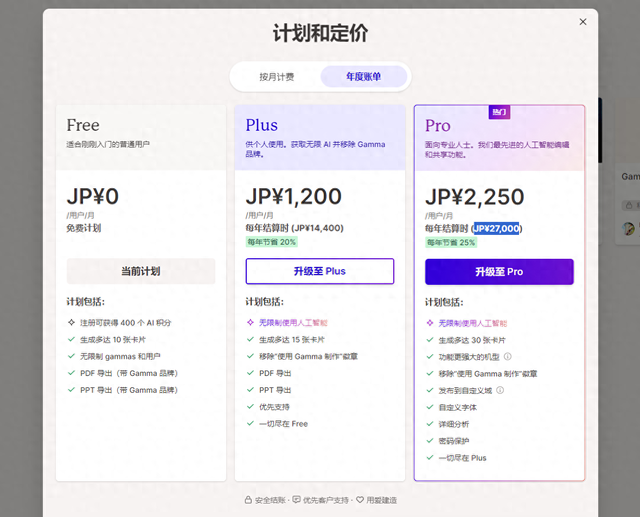The image size is (640, 517).
Task: Click 升级至 Plus button
Action: click(320, 271)
